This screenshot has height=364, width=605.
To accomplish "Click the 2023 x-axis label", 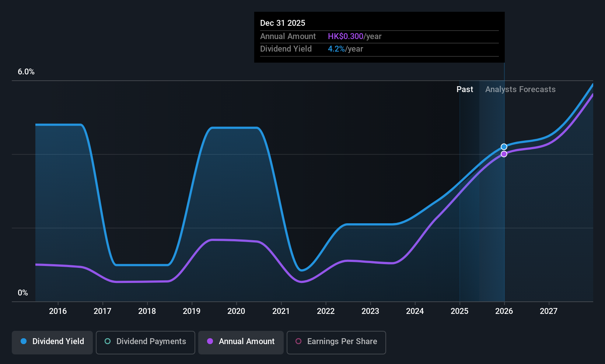I will point(370,311).
